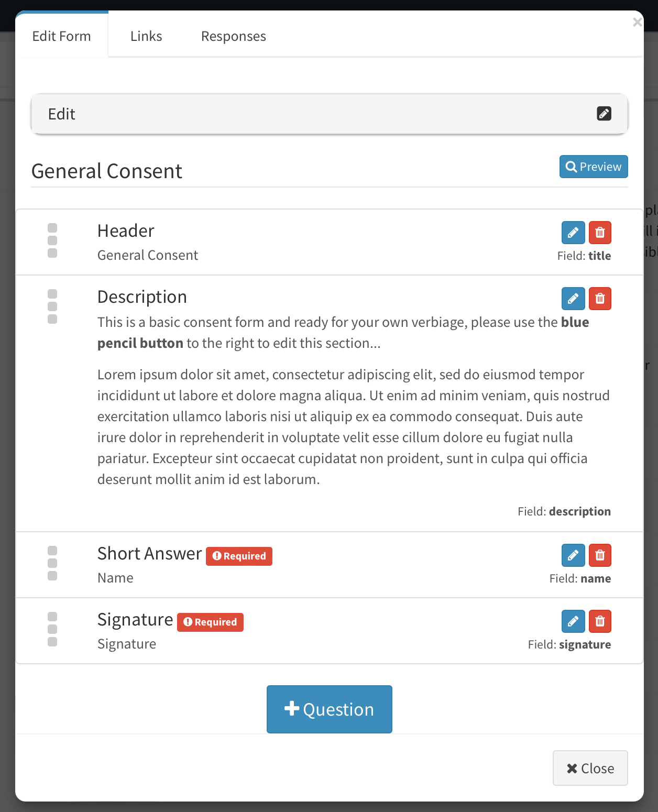The width and height of the screenshot is (658, 812).
Task: Delete the Short Answer Name question
Action: (600, 555)
